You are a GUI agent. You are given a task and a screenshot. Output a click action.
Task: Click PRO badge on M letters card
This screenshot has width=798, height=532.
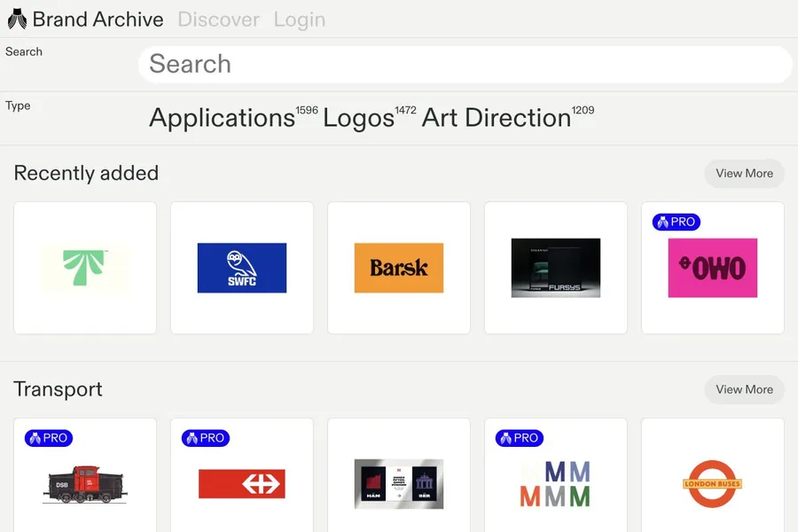pos(520,438)
